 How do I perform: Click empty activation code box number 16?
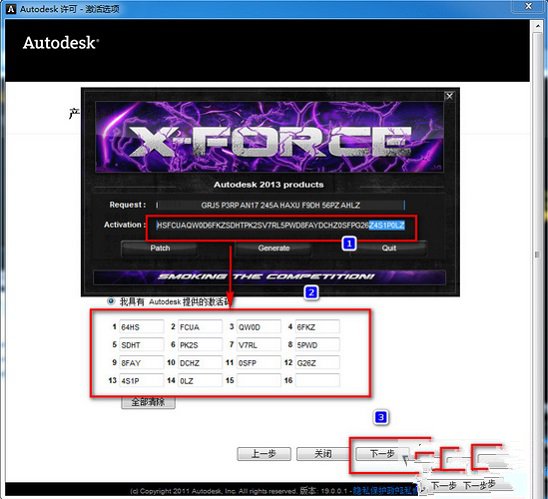[x=317, y=380]
